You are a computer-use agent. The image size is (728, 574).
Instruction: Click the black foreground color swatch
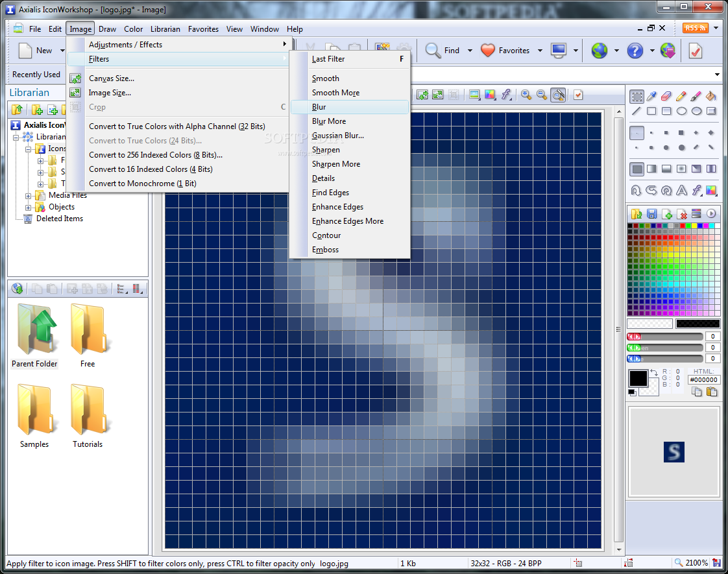point(638,378)
